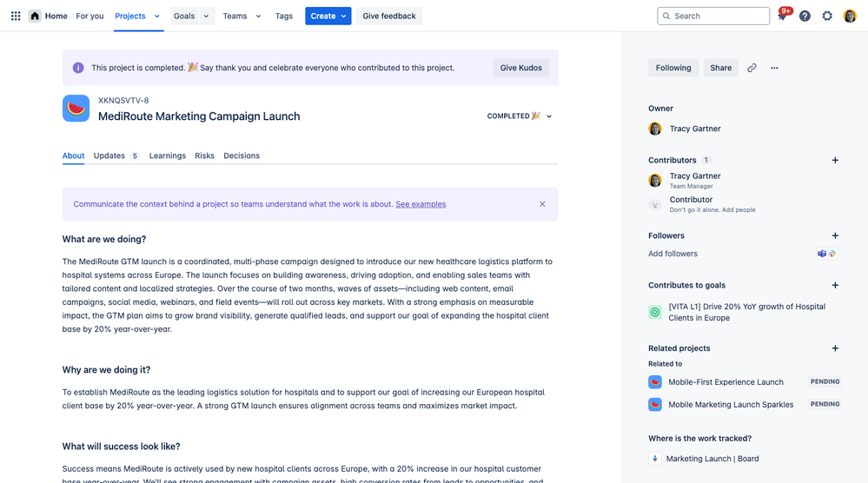
Task: Click the PENDING badge for Mobile Marketing Launch Sparkles
Action: coord(825,405)
